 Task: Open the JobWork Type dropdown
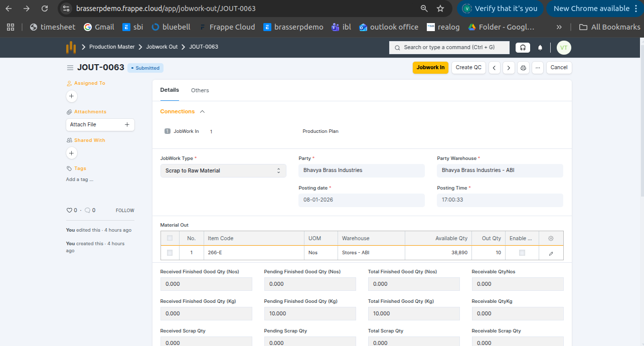223,171
